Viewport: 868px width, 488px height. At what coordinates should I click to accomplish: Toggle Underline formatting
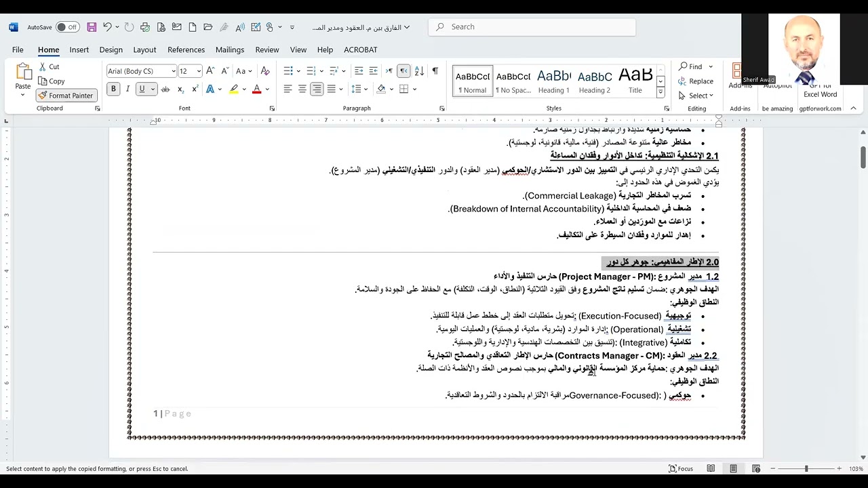coord(142,89)
